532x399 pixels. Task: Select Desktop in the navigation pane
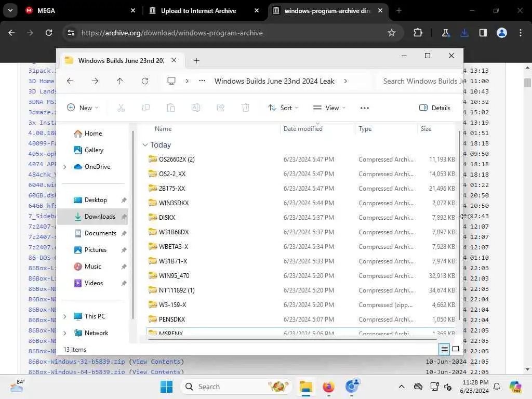[93, 200]
